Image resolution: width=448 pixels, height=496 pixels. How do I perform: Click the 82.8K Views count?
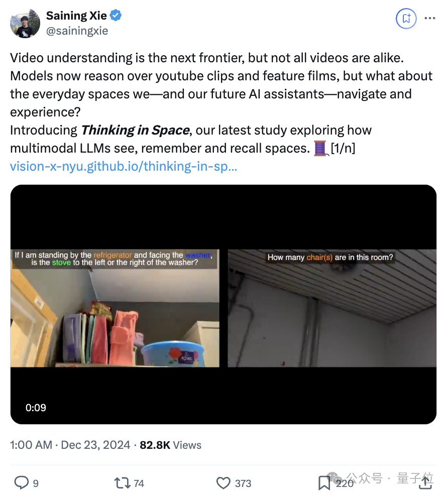click(171, 445)
